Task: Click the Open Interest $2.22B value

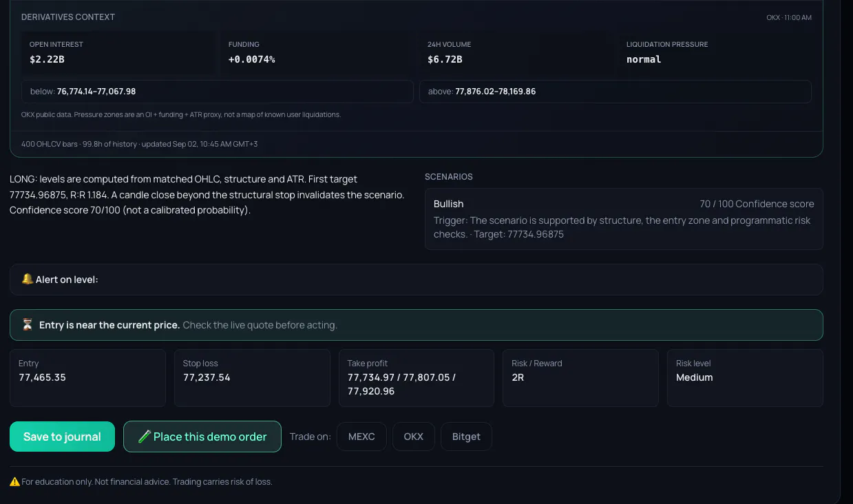Action: tap(47, 59)
